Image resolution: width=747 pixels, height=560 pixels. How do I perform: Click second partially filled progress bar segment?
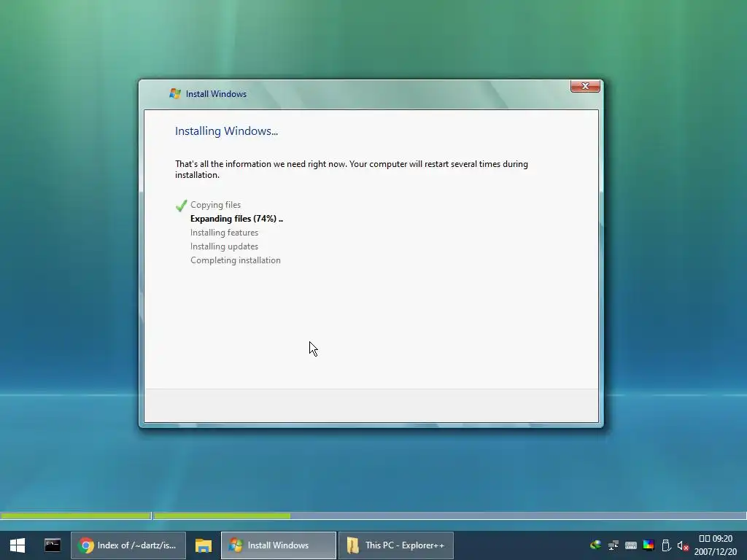(449, 516)
